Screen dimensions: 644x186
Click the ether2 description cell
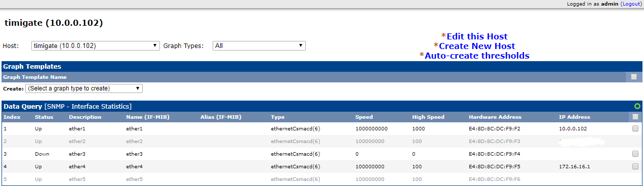pos(77,142)
